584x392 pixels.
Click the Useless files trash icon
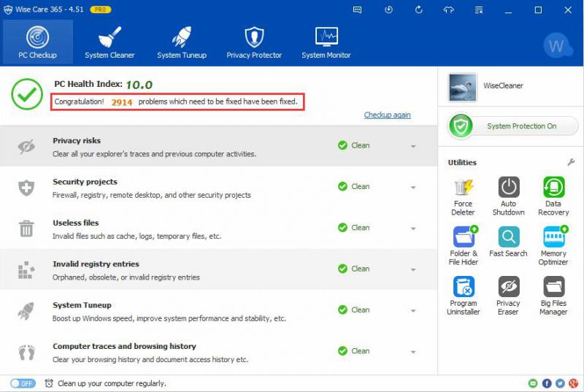click(x=26, y=228)
